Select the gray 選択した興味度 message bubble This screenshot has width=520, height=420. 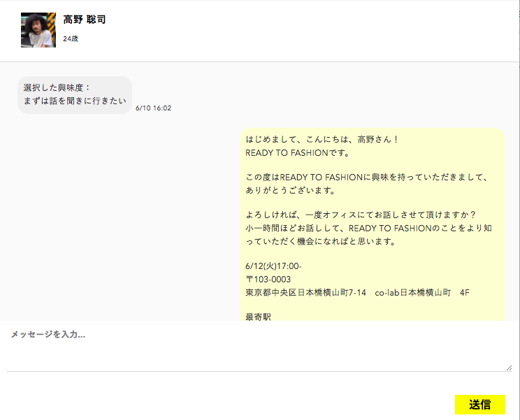[75, 94]
